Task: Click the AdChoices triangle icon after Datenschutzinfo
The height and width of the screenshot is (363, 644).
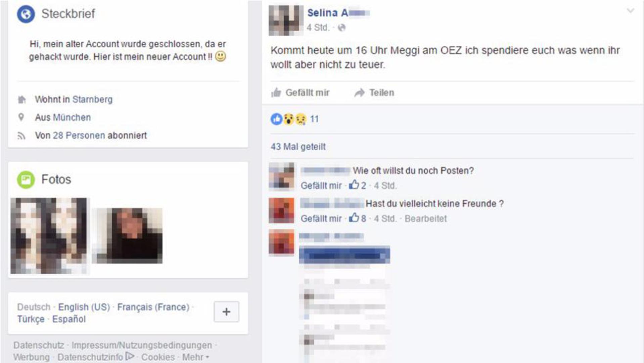Action: pyautogui.click(x=130, y=356)
